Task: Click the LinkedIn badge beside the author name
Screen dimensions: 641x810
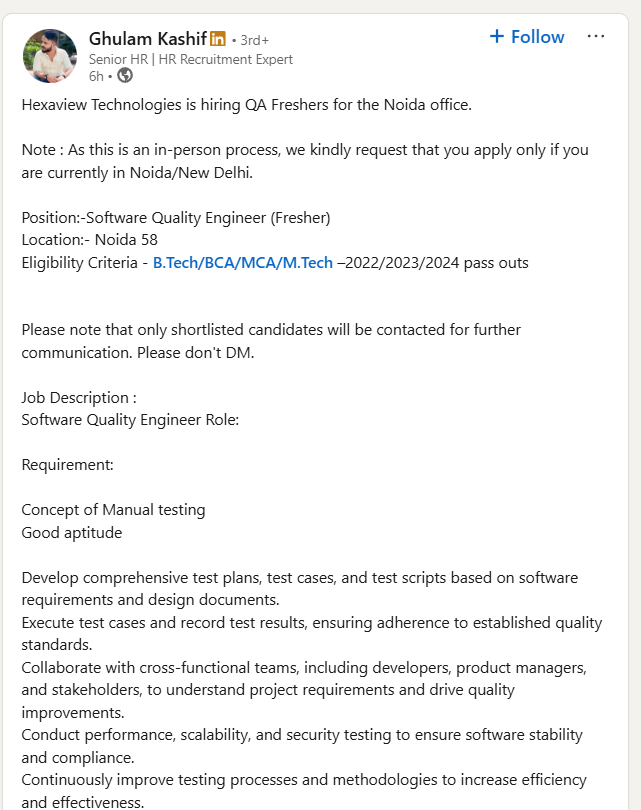Action: (x=218, y=39)
